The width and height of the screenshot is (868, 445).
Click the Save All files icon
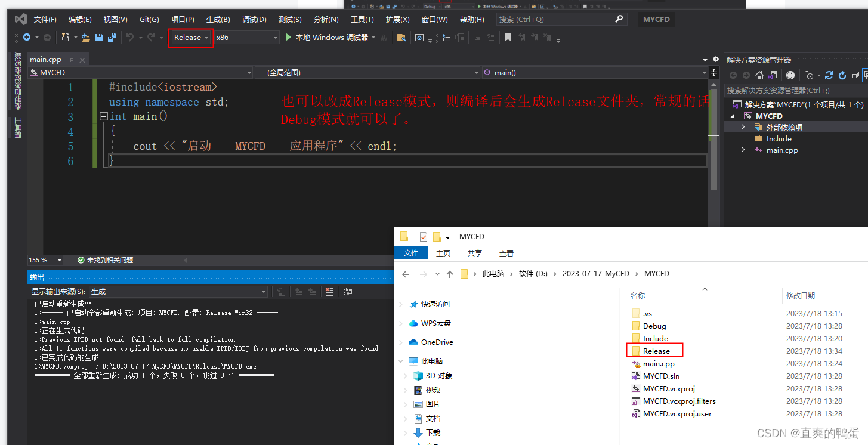point(112,37)
